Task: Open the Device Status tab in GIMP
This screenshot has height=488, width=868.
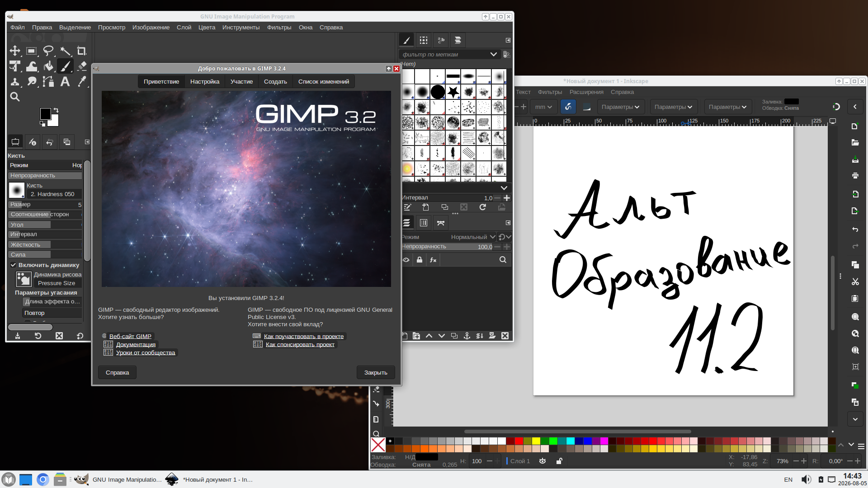Action: pos(33,142)
